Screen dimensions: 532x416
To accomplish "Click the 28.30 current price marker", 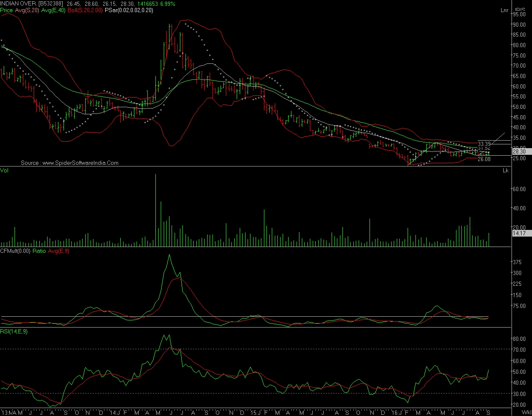I will [x=522, y=152].
